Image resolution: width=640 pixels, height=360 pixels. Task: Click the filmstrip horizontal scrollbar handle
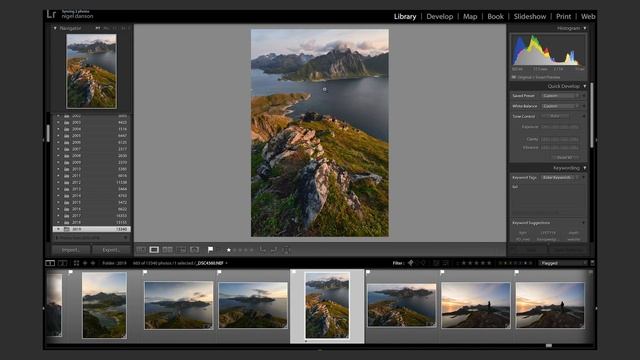(x=549, y=346)
